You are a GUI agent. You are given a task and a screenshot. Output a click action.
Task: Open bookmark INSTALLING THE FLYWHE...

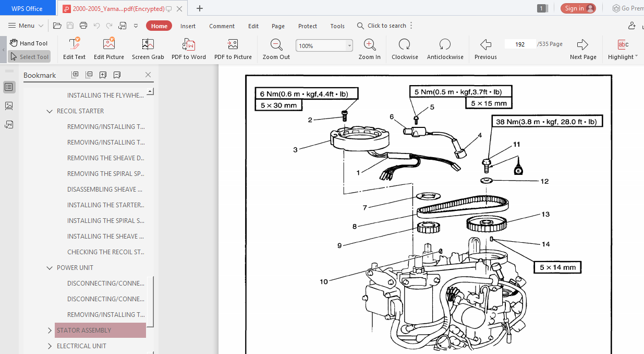105,96
